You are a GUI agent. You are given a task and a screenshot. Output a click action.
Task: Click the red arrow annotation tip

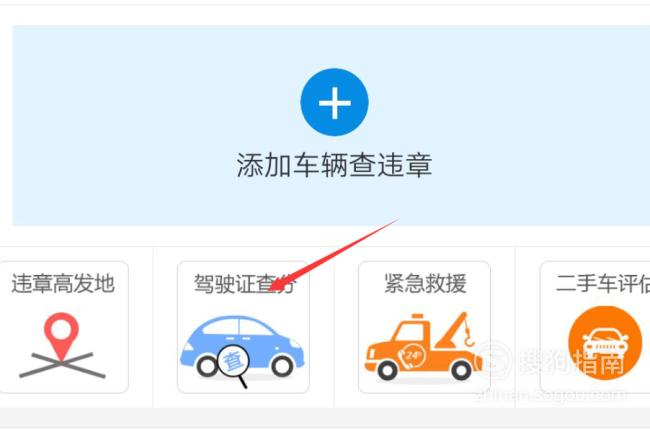point(272,288)
